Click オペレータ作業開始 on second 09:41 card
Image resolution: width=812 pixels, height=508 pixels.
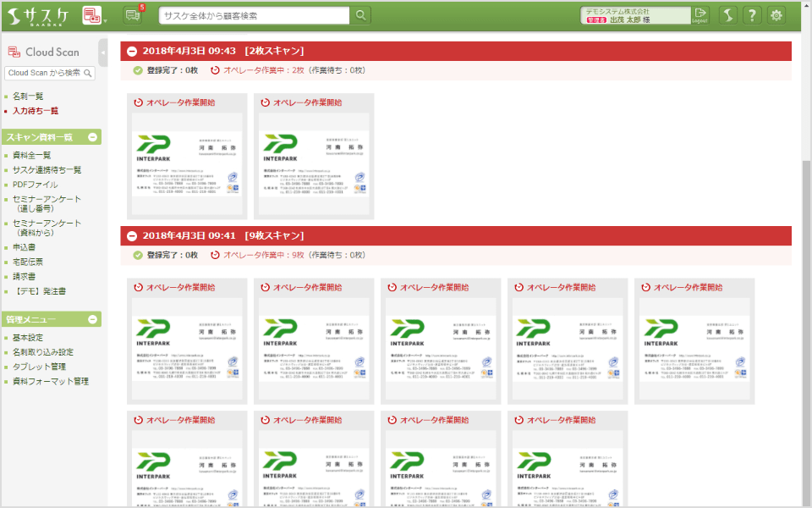(308, 287)
